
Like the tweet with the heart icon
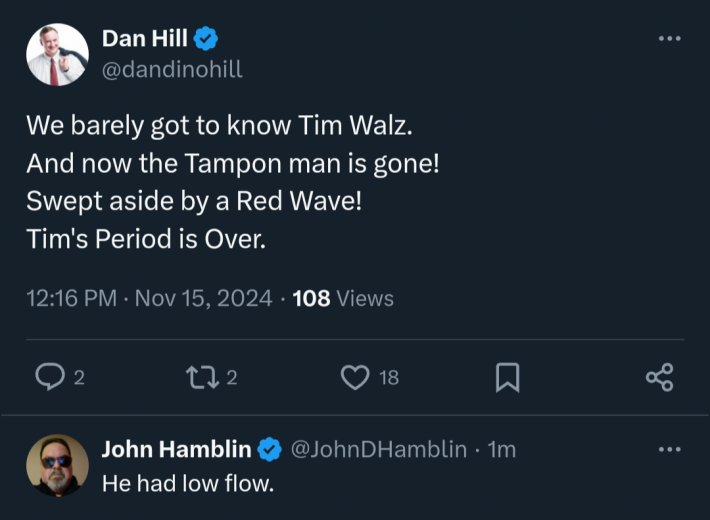(355, 377)
